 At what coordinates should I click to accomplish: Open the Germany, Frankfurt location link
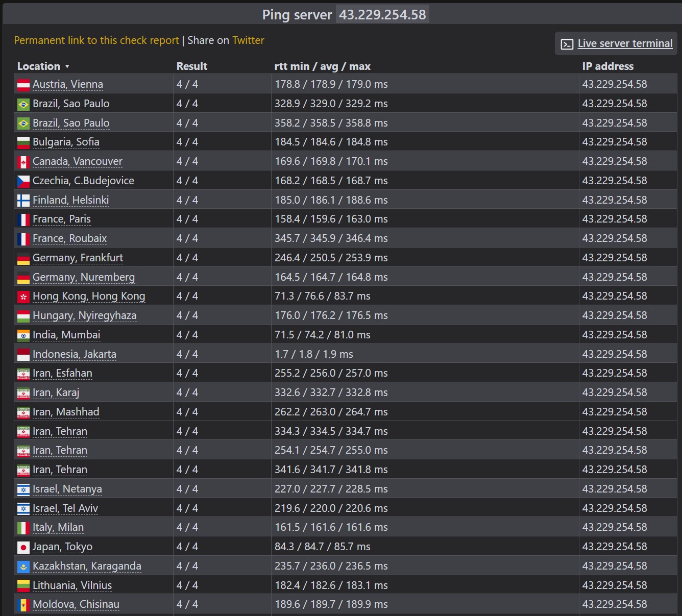click(78, 258)
